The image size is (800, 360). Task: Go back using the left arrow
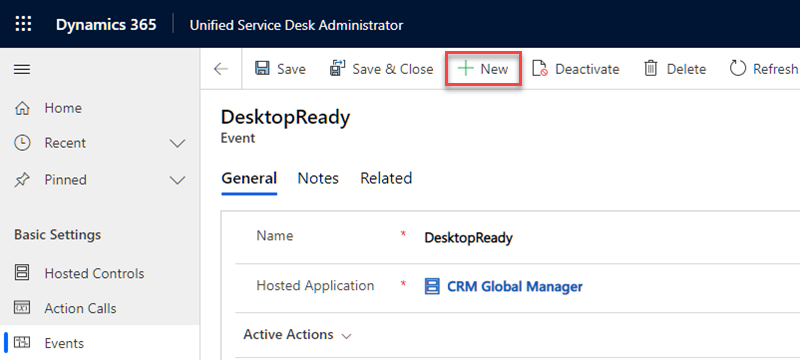click(x=221, y=69)
